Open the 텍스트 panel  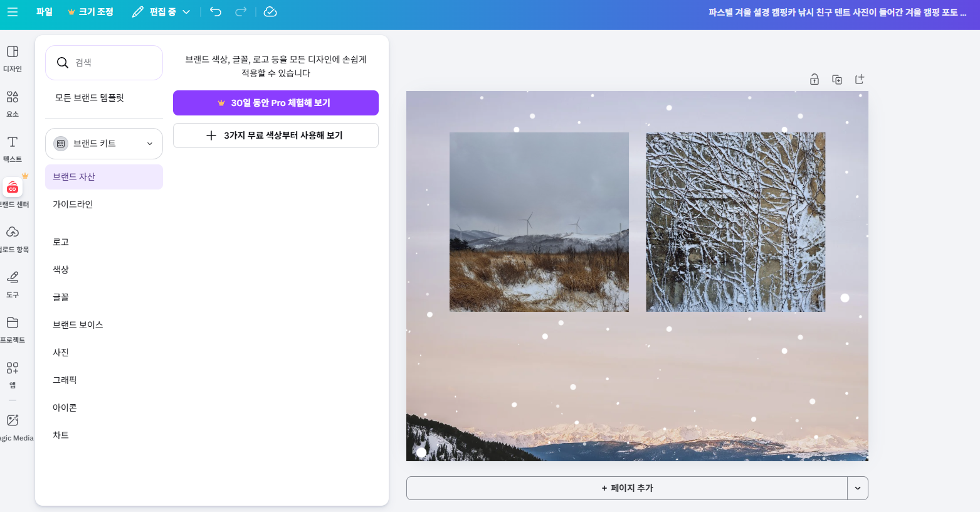click(x=13, y=149)
